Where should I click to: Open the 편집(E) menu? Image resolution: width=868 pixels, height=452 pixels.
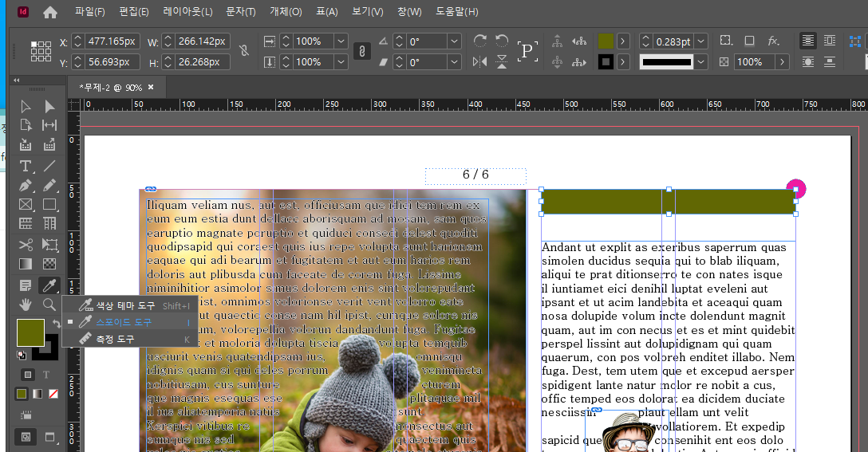[134, 12]
